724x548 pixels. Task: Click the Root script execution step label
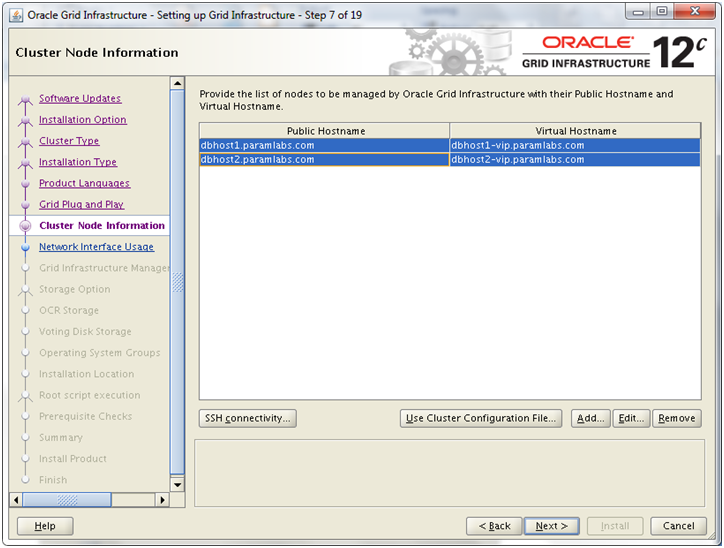(x=90, y=396)
